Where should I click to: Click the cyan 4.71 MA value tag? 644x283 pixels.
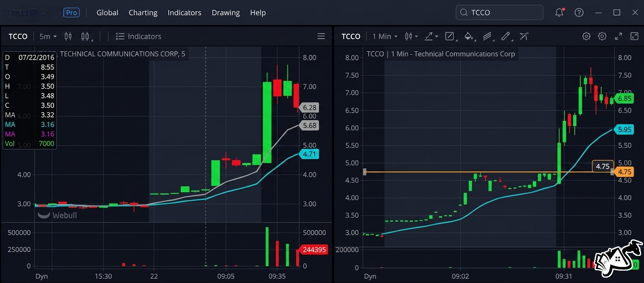309,154
